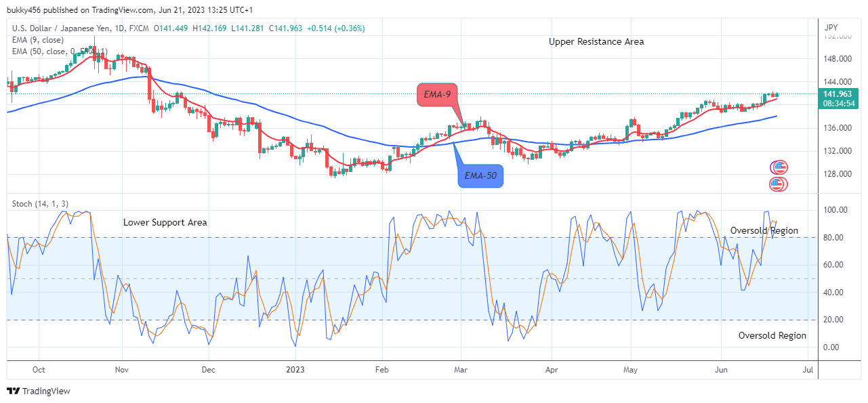This screenshot has height=403, width=868.
Task: Click the close value C141.963
Action: pyautogui.click(x=285, y=28)
